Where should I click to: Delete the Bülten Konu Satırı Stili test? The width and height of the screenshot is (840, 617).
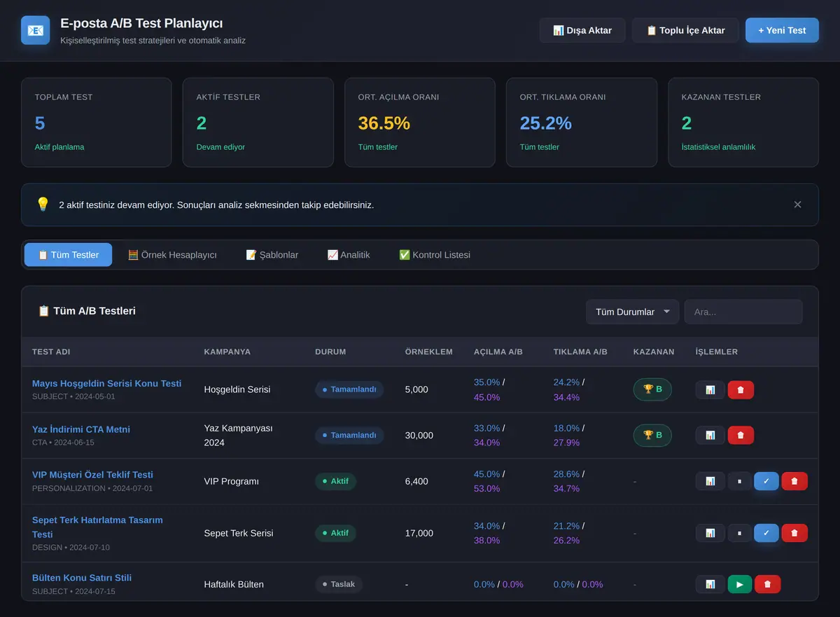(768, 584)
